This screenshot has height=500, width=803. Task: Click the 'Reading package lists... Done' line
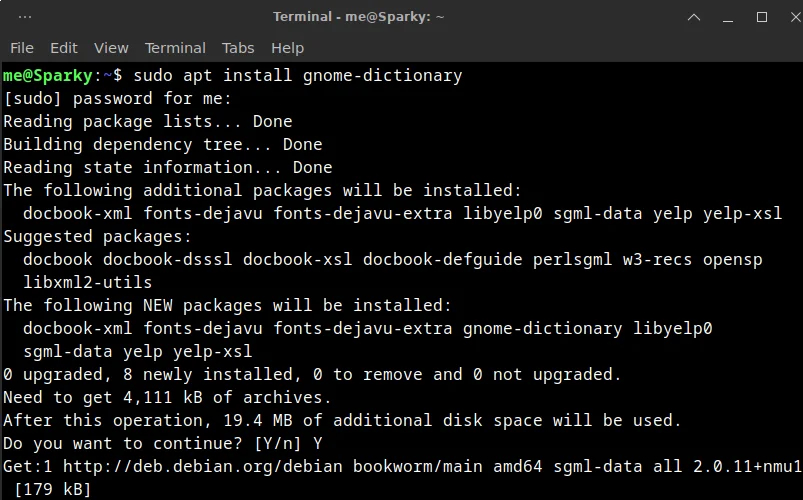point(148,121)
